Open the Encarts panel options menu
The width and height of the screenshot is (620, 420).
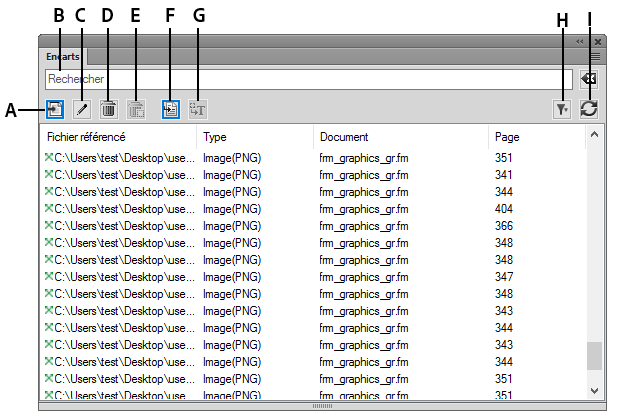click(596, 58)
